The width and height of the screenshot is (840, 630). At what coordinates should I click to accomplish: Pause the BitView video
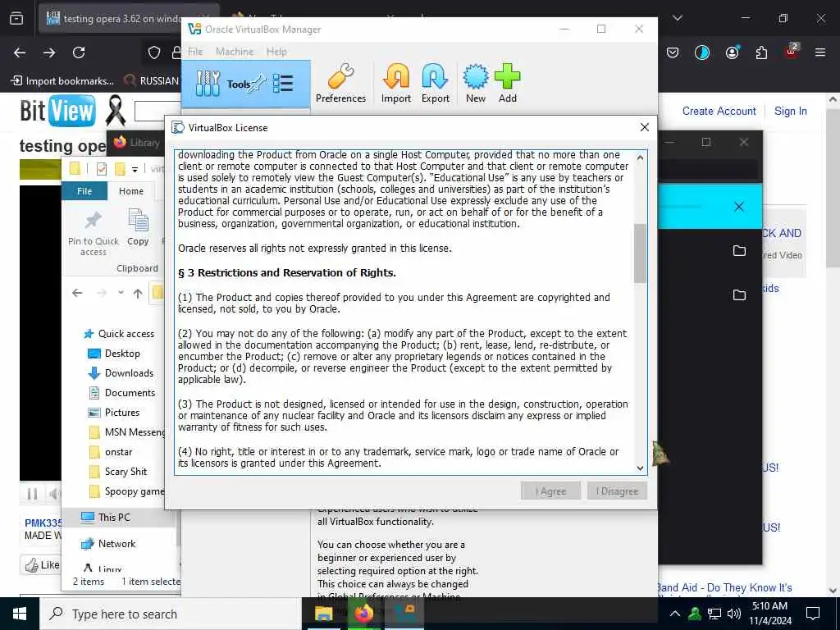pyautogui.click(x=32, y=493)
